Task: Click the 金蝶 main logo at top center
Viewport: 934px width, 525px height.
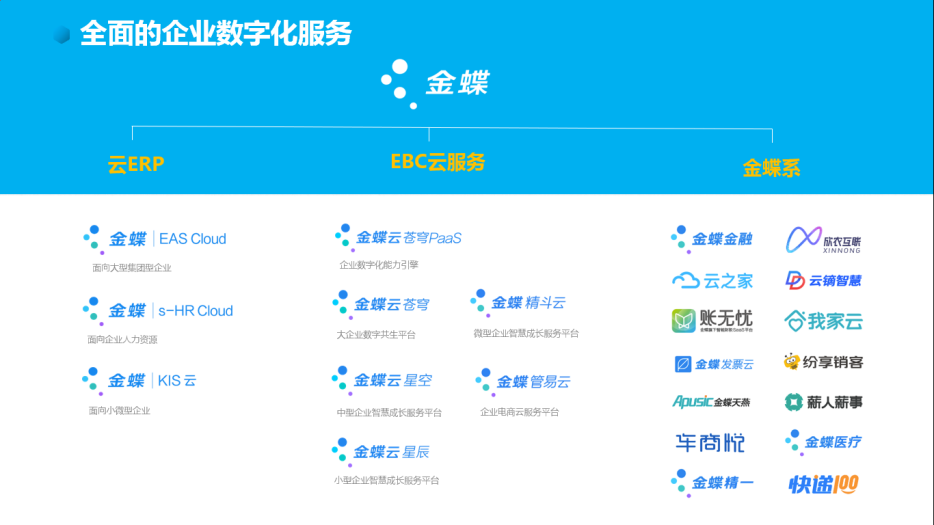Action: 435,84
